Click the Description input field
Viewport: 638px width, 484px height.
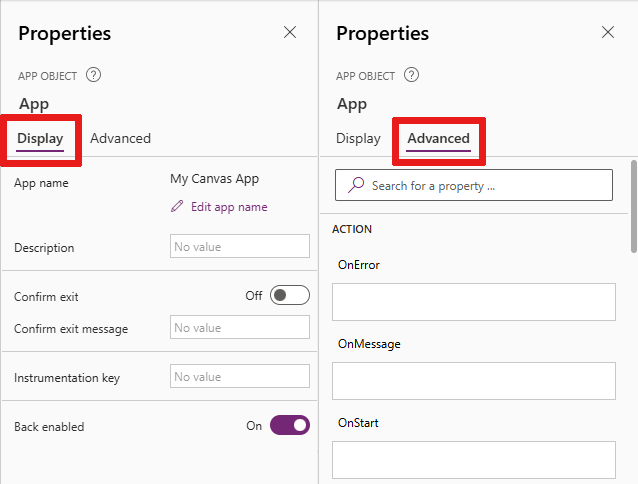pyautogui.click(x=240, y=247)
